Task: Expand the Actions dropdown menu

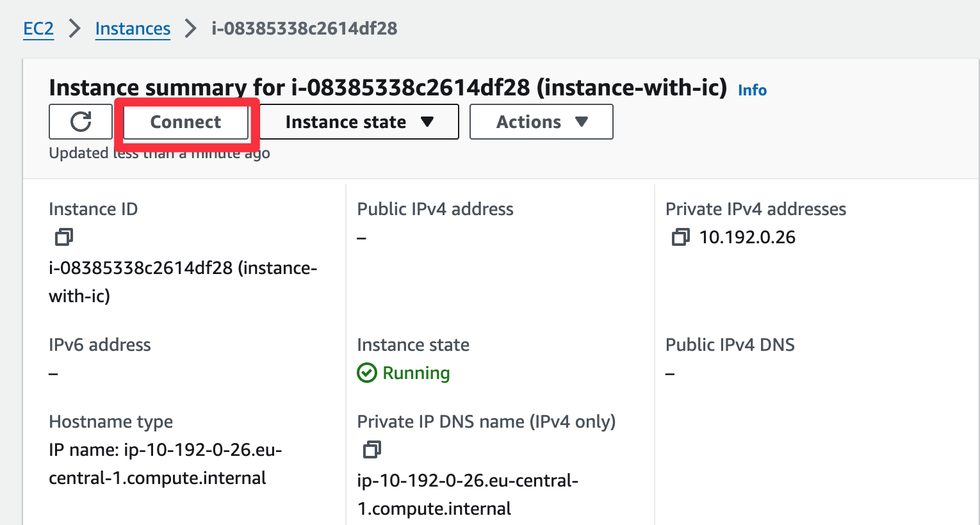Action: click(541, 122)
